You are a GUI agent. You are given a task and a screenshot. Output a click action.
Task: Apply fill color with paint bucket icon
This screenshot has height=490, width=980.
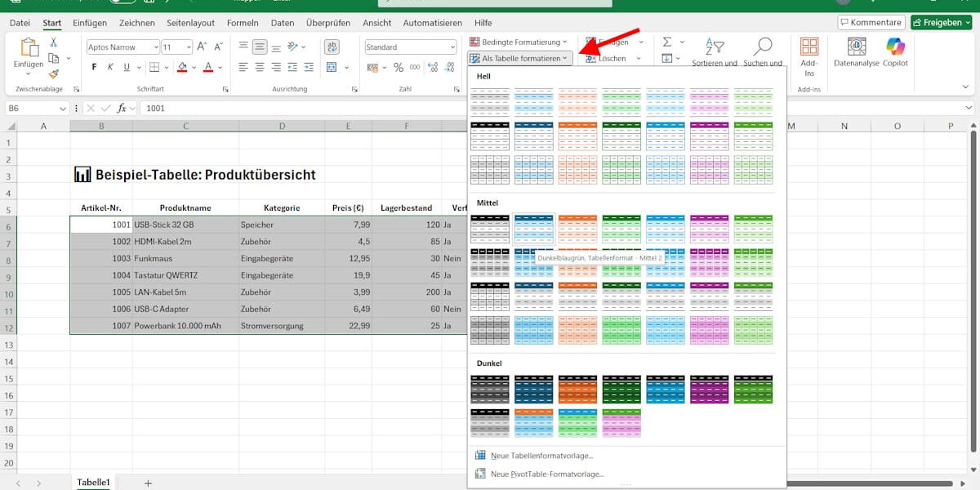(182, 67)
